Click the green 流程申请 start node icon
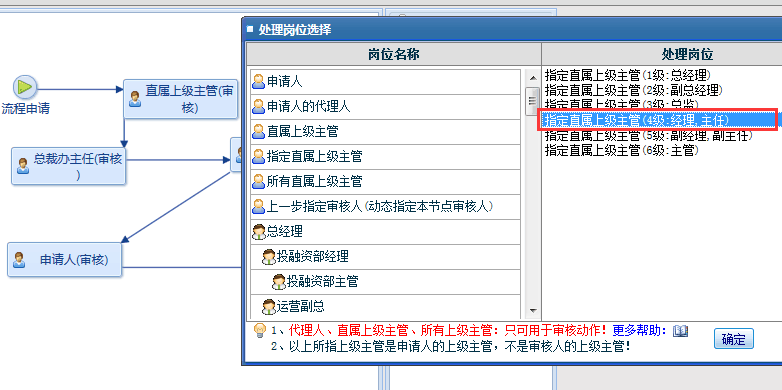The height and width of the screenshot is (390, 782). (x=24, y=87)
